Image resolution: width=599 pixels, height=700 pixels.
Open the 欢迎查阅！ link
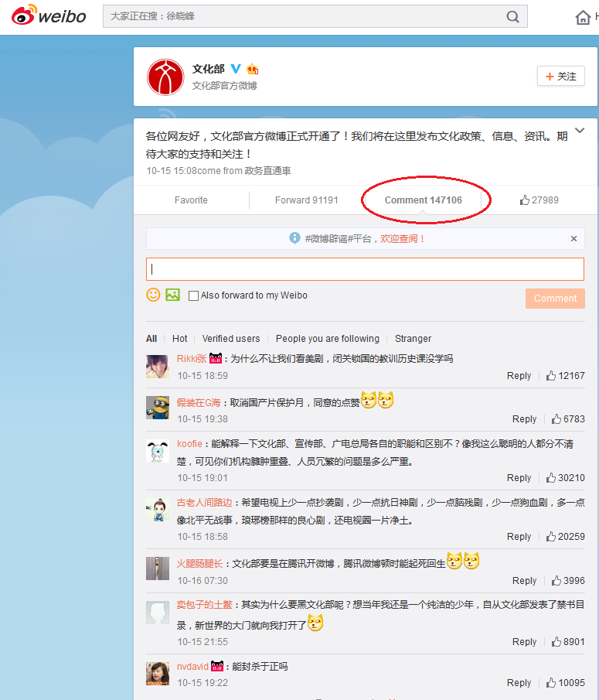coord(402,239)
